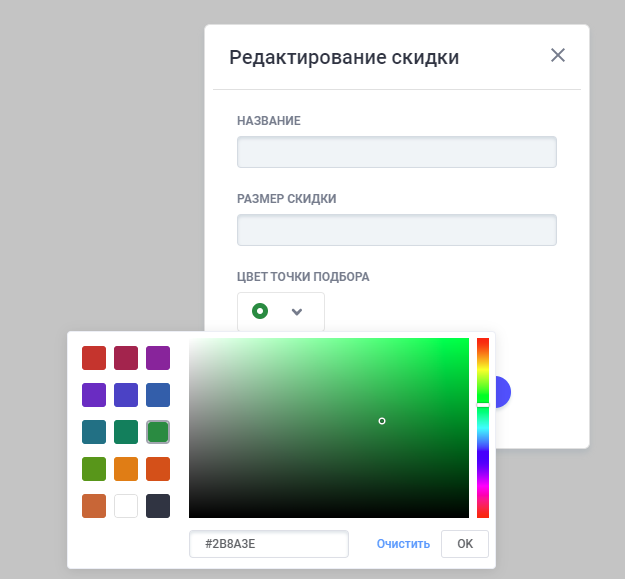Choose the blue color swatch
The width and height of the screenshot is (625, 579).
pyautogui.click(x=158, y=395)
